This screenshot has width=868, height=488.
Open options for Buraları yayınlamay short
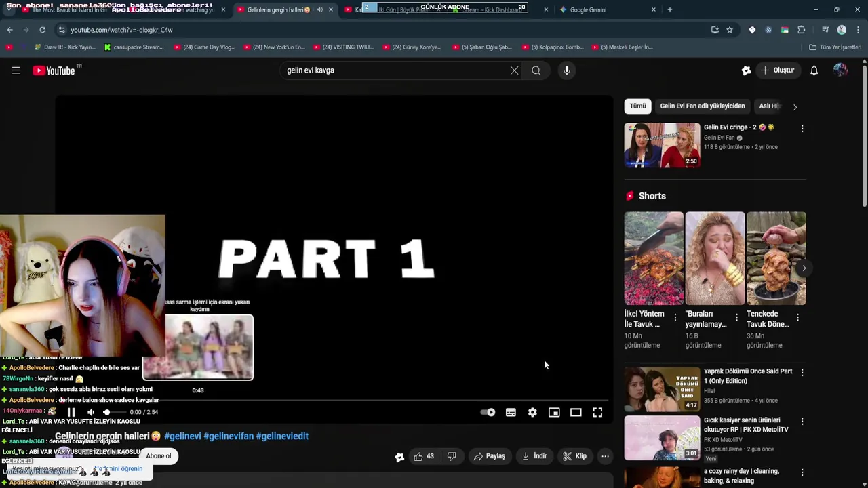click(x=736, y=317)
